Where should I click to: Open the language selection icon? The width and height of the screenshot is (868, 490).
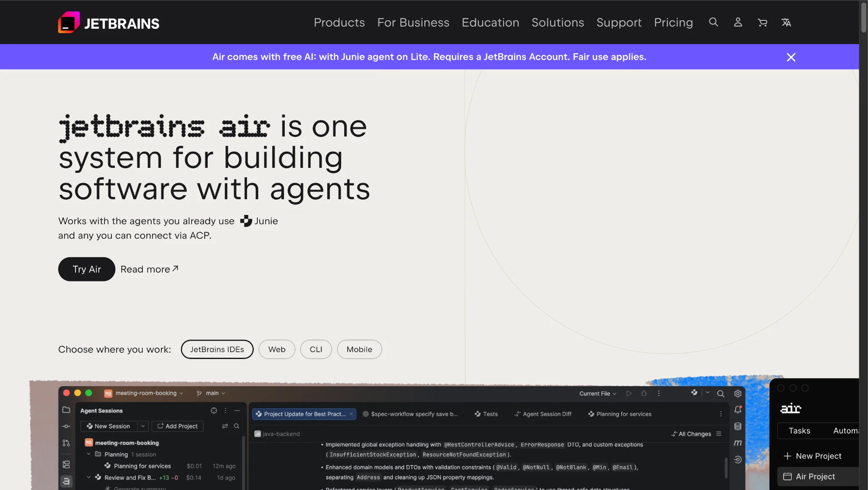(786, 22)
